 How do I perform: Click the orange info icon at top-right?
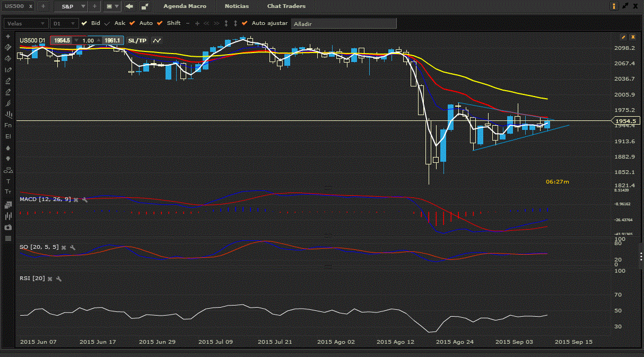tap(614, 6)
